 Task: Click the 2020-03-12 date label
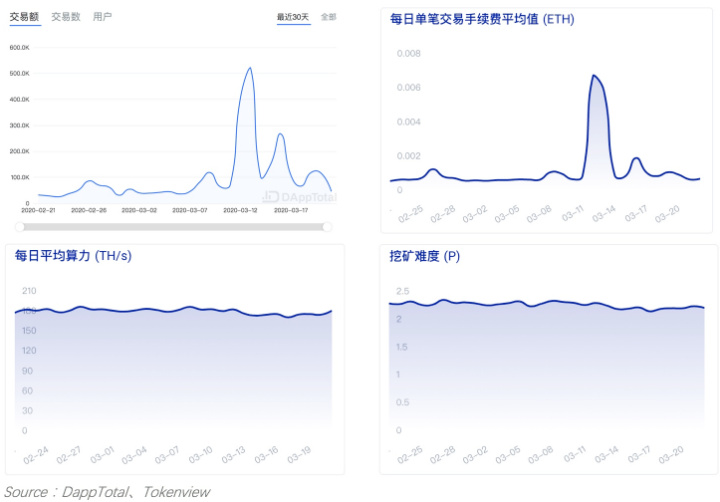point(240,210)
